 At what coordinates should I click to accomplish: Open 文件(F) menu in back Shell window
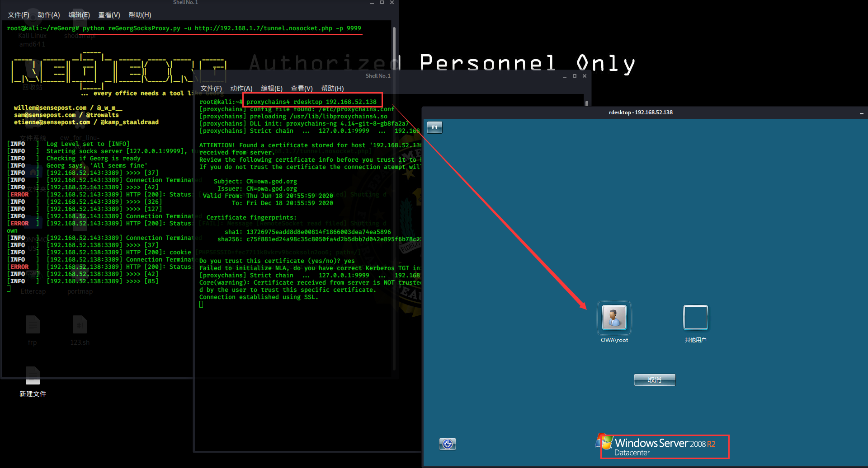[x=19, y=15]
